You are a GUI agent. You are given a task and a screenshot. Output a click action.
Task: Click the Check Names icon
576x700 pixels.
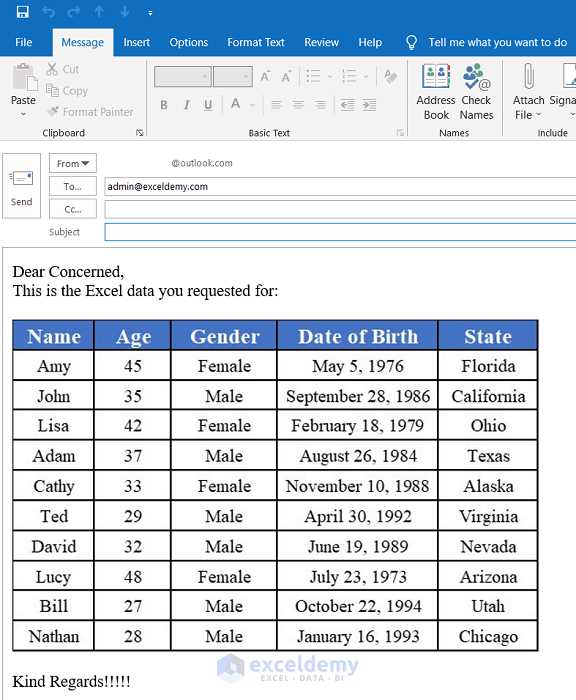pos(476,92)
